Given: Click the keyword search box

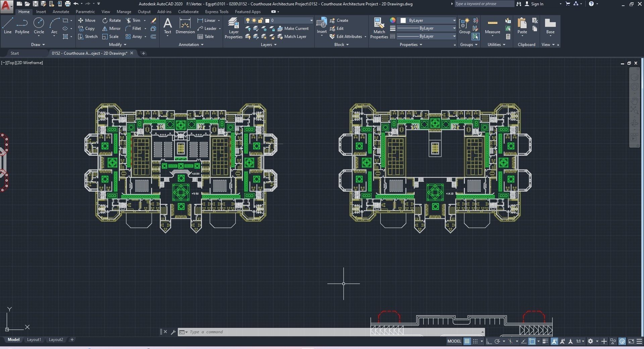Looking at the screenshot, I should [484, 4].
